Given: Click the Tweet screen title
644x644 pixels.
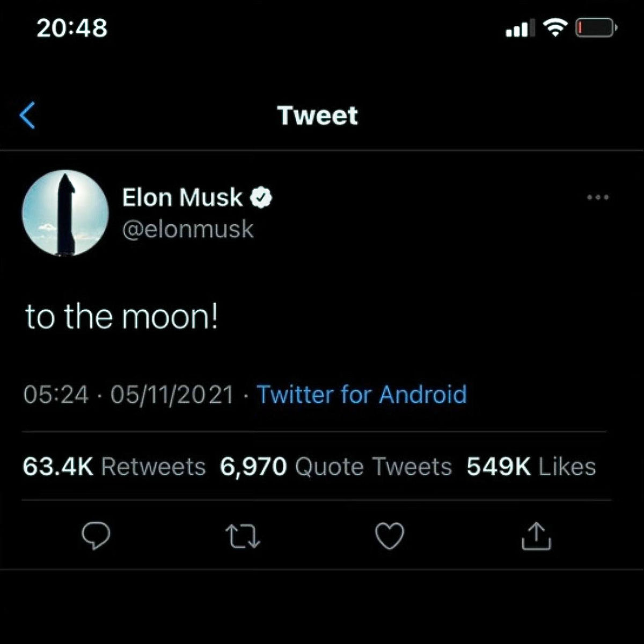Looking at the screenshot, I should pyautogui.click(x=317, y=115).
